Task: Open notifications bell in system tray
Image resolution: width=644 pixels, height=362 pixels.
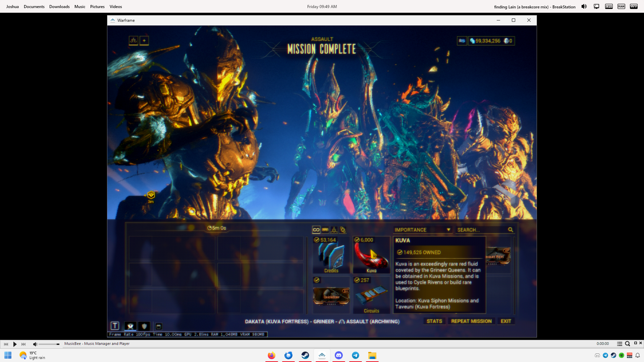Action: pos(638,355)
